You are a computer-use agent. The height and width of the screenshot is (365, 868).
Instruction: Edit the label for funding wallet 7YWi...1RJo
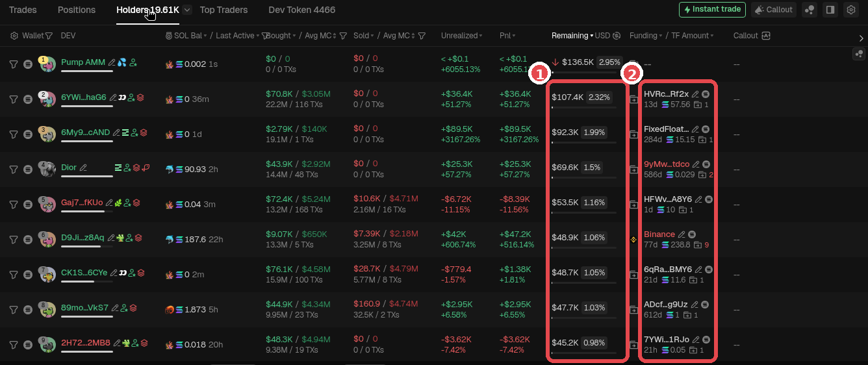point(695,340)
